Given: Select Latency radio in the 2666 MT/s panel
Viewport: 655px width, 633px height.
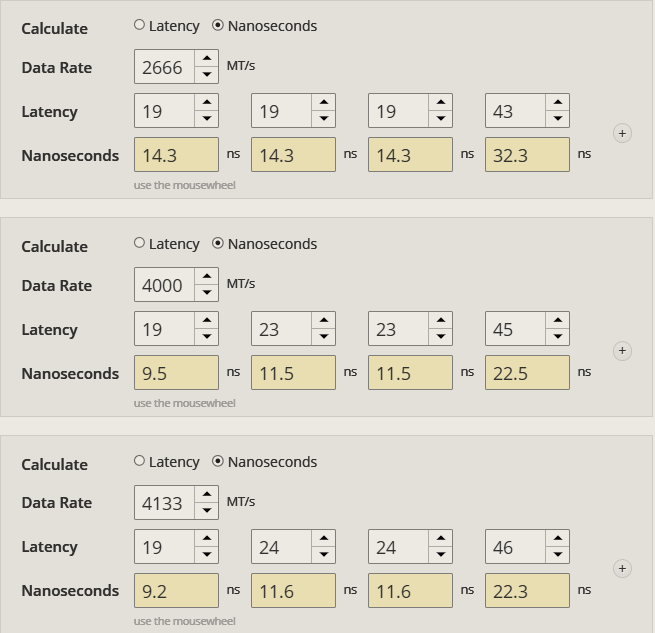Looking at the screenshot, I should pos(140,26).
